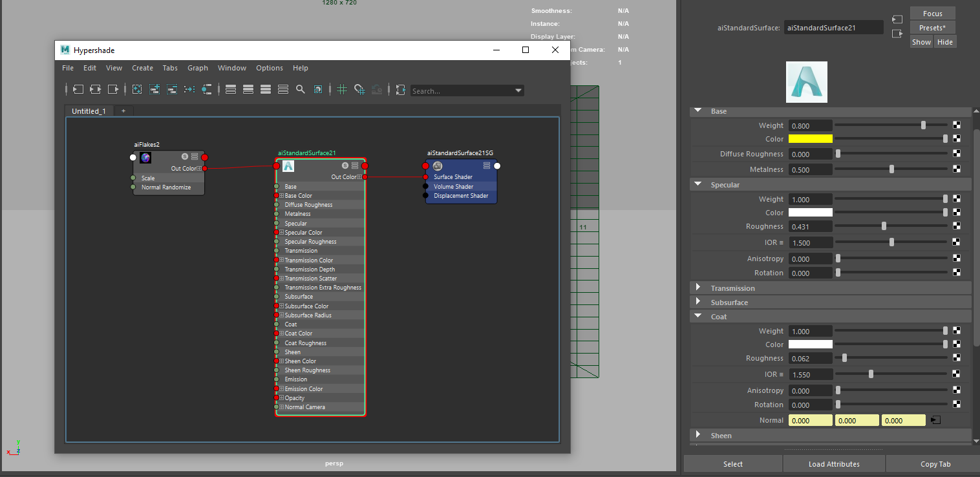Expand the Subsurface section

pos(698,302)
